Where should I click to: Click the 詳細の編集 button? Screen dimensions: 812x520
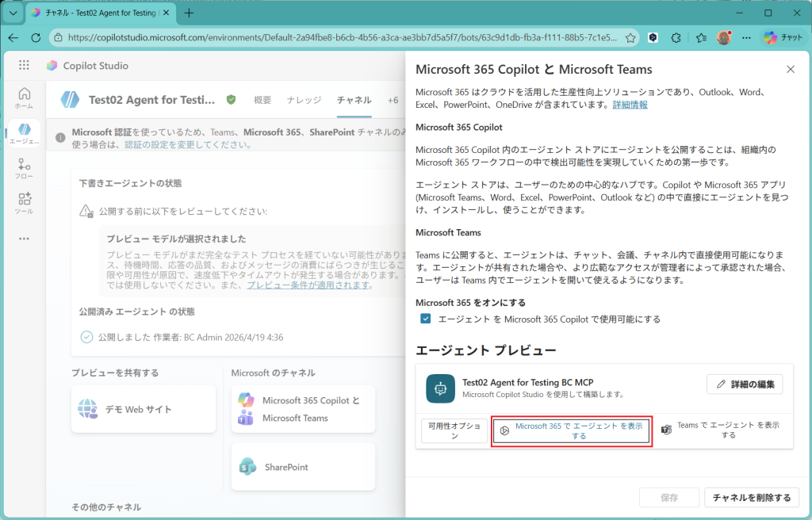(x=745, y=384)
